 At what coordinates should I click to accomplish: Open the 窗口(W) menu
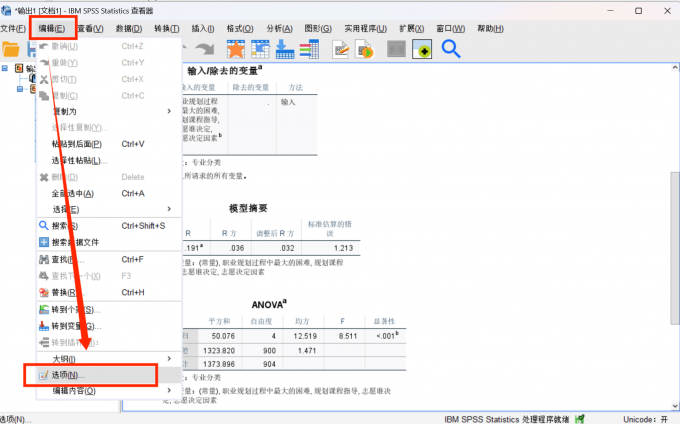pyautogui.click(x=451, y=29)
